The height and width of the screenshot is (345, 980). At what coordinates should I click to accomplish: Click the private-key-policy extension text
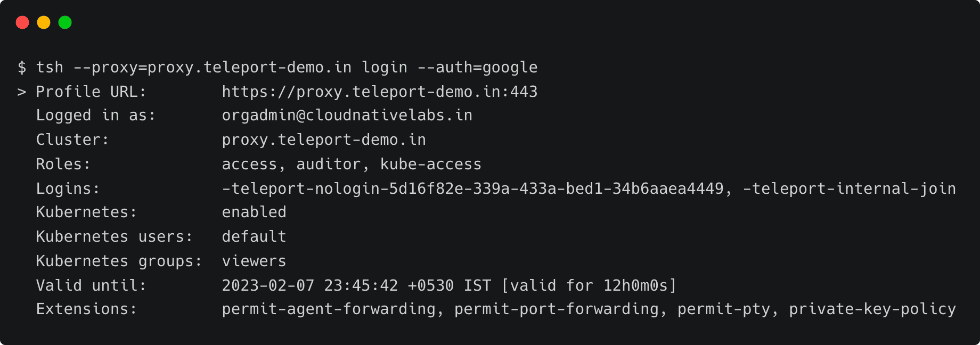coord(872,309)
